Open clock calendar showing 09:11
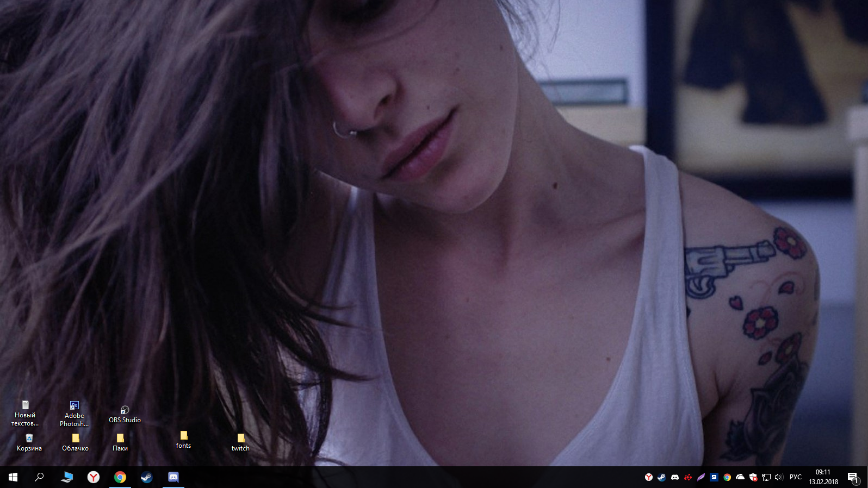Screen dimensions: 868x488 click(823, 477)
